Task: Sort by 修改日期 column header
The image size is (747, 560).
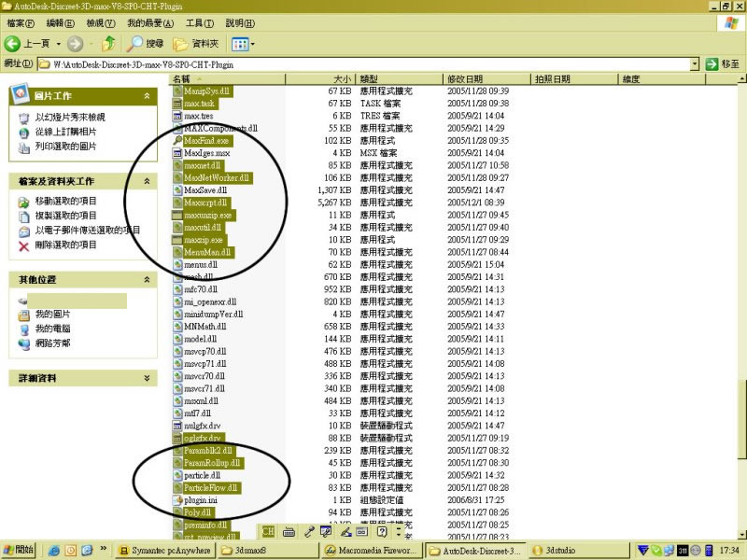Action: [x=486, y=79]
